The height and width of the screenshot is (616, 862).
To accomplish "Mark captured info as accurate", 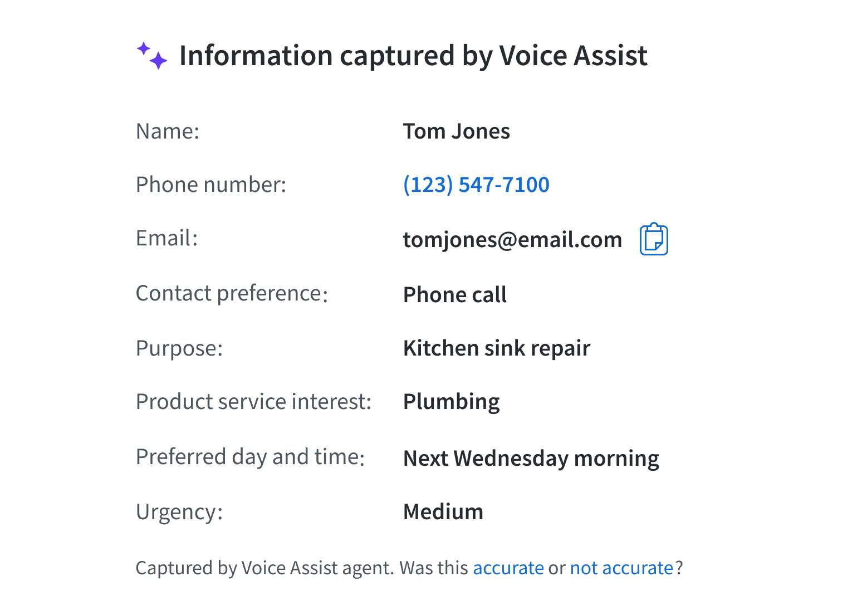I will click(508, 568).
